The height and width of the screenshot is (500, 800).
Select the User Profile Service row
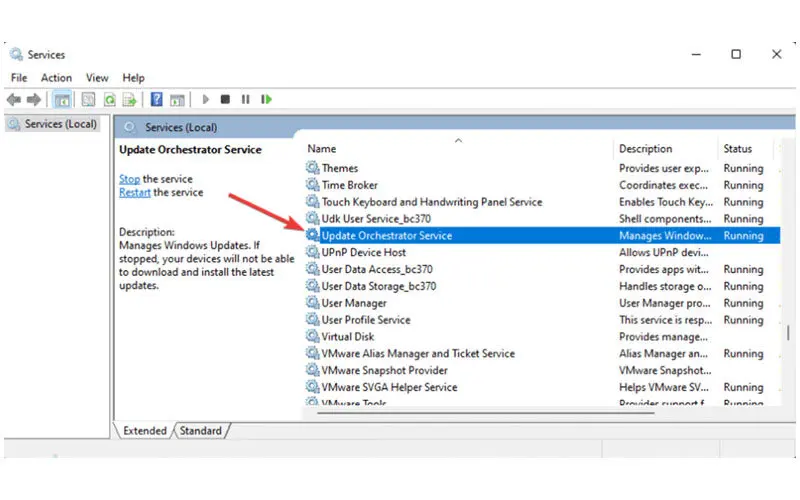542,319
